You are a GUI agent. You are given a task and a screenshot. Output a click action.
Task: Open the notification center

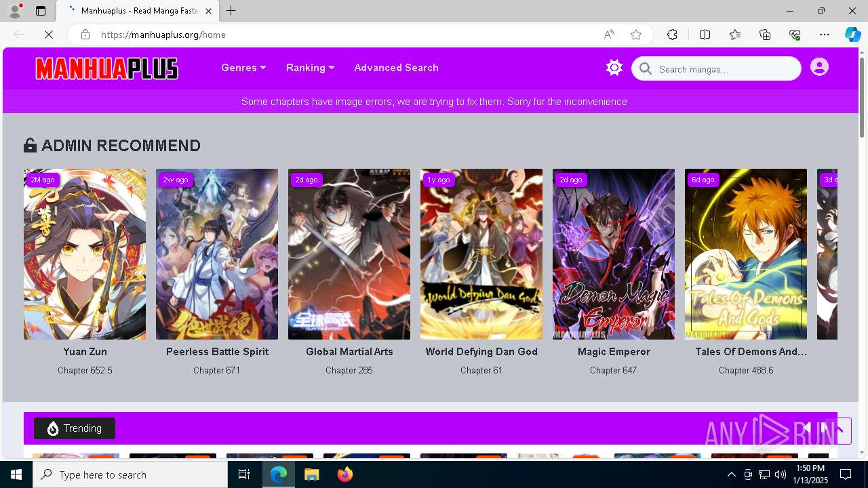(x=846, y=474)
